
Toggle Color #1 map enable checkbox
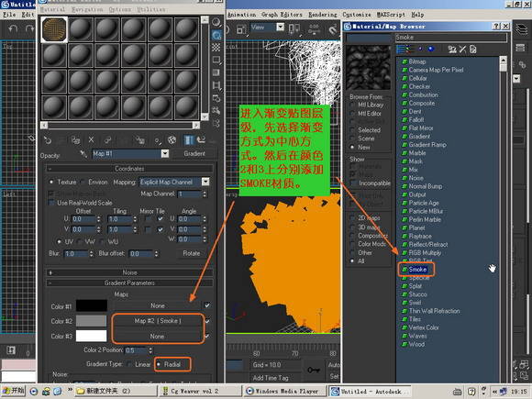coord(207,305)
